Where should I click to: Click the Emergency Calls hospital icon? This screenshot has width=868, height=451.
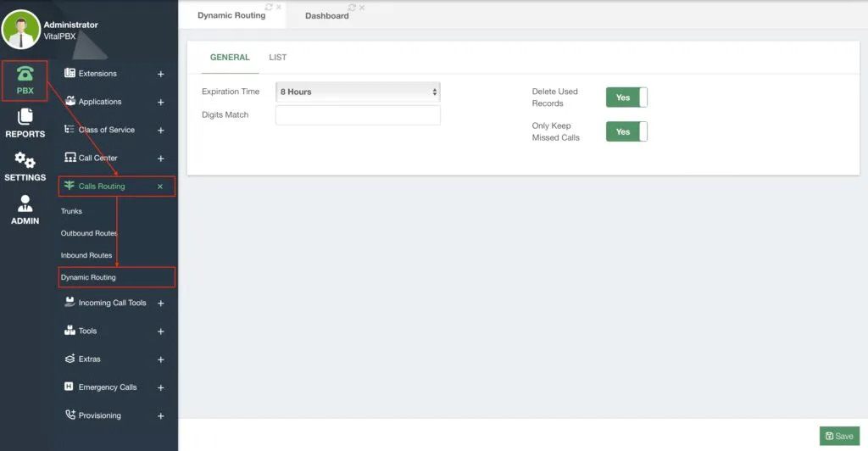(69, 387)
